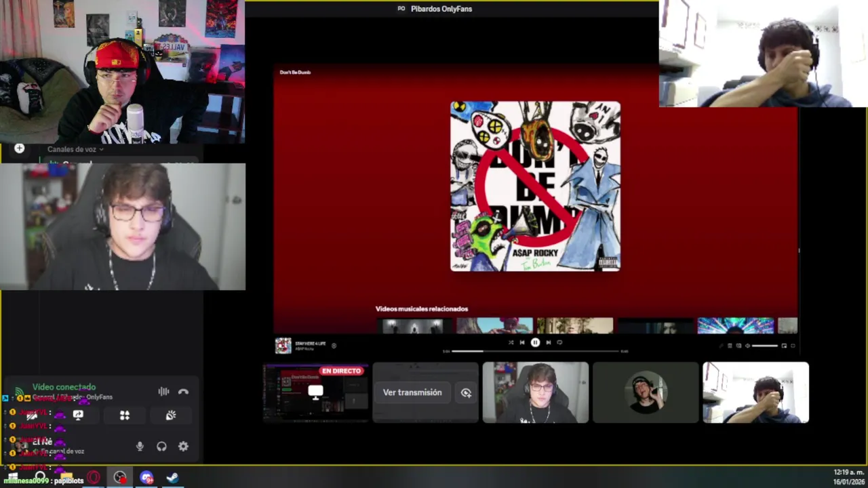This screenshot has height=488, width=868.
Task: Open Steam from the taskbar
Action: coord(172,478)
